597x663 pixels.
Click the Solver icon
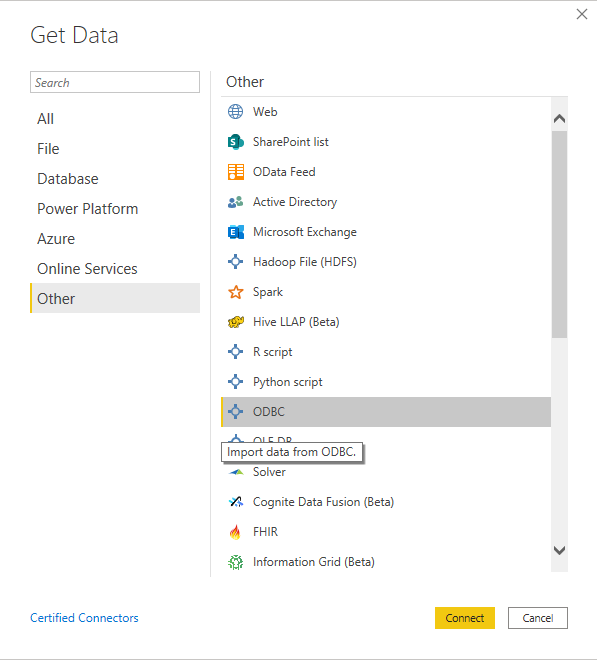point(236,472)
